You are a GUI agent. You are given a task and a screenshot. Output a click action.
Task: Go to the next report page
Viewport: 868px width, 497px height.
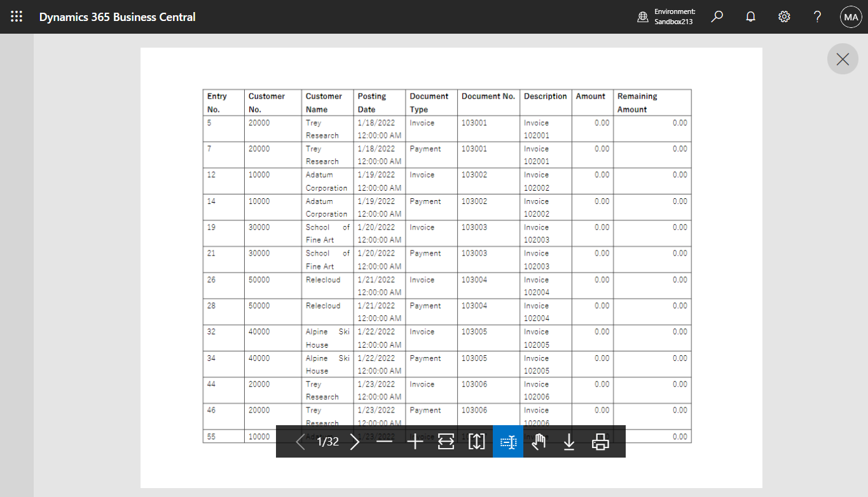(x=355, y=442)
